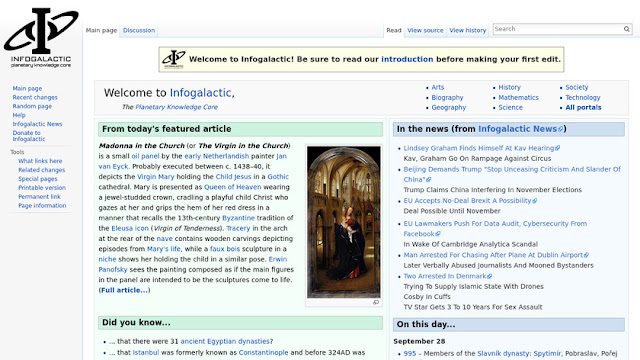Click the enlarge icon below painting thumbnail
The height and width of the screenshot is (360, 640).
pos(376,302)
